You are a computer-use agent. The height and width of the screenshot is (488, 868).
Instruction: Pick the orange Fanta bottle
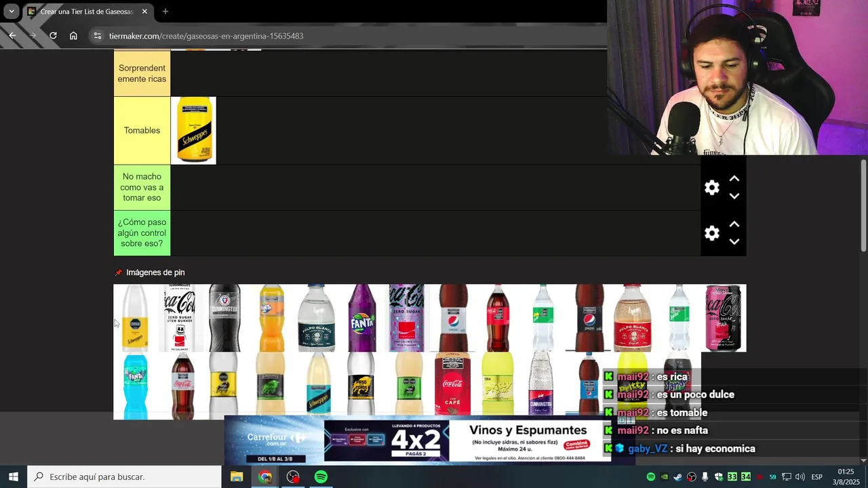click(x=271, y=318)
